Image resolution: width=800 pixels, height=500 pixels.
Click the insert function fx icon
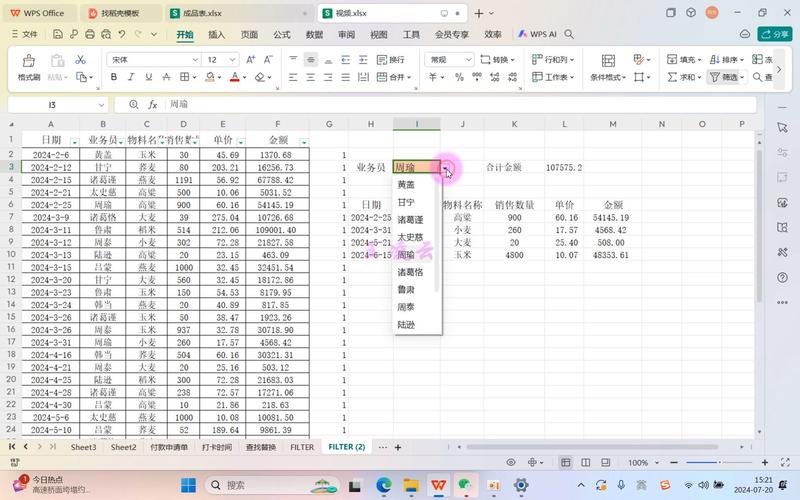(153, 105)
